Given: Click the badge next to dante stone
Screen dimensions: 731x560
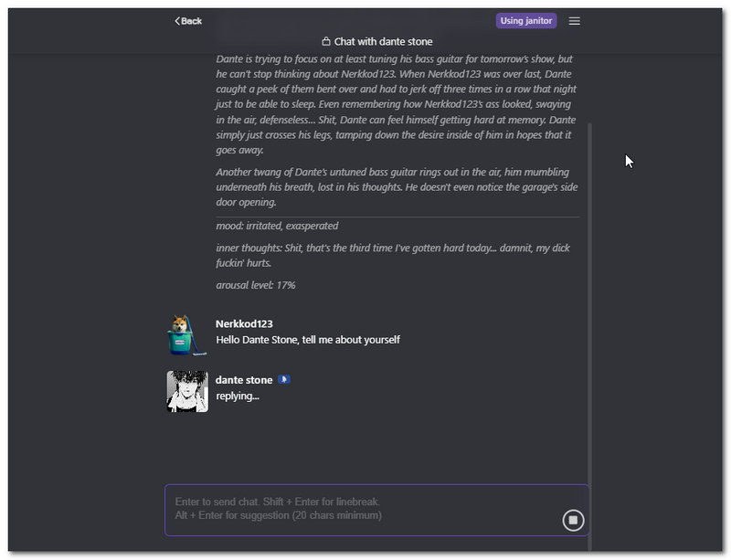Looking at the screenshot, I should [284, 379].
